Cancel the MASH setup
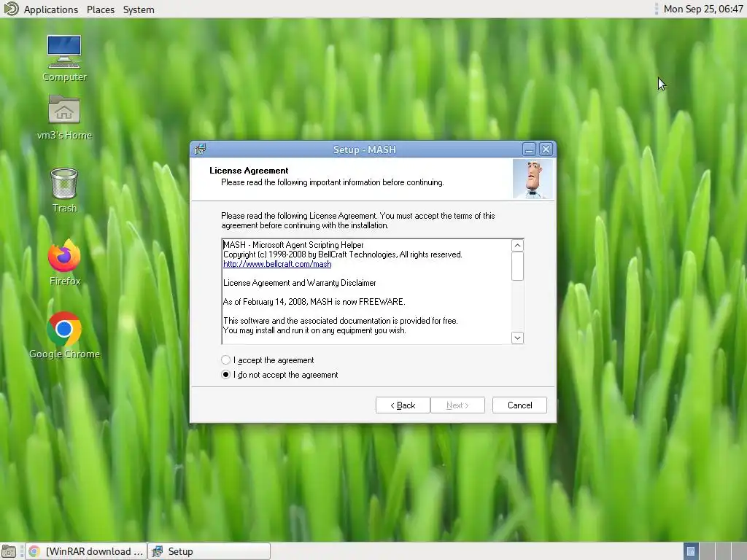Viewport: 747px width, 560px height. coord(519,405)
